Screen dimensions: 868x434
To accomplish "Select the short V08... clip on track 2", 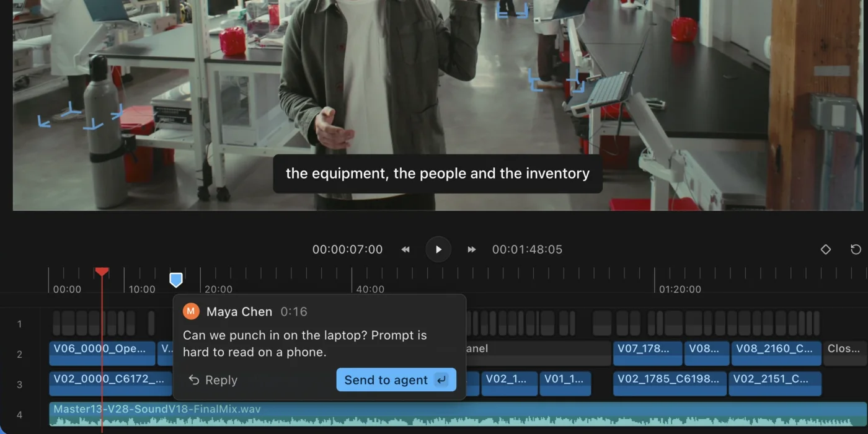I will coord(707,353).
